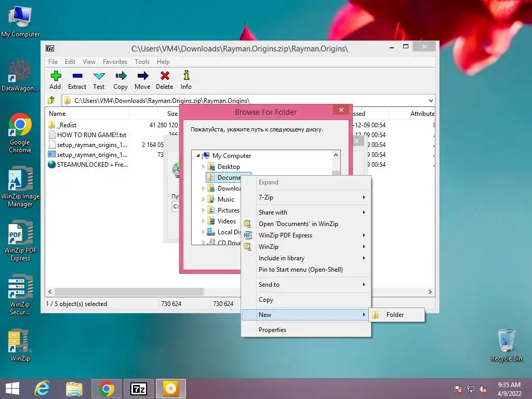Launch Google Chrome from desktop
The image size is (532, 399).
click(20, 133)
